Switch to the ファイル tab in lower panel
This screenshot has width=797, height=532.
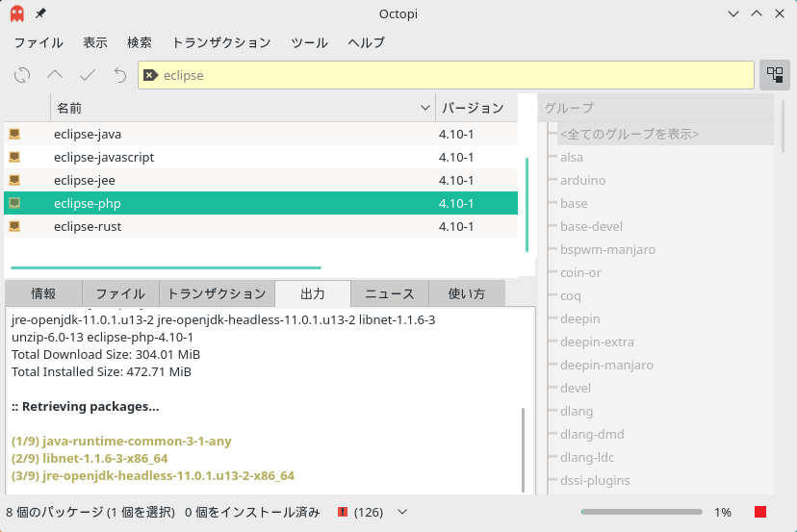tap(120, 293)
